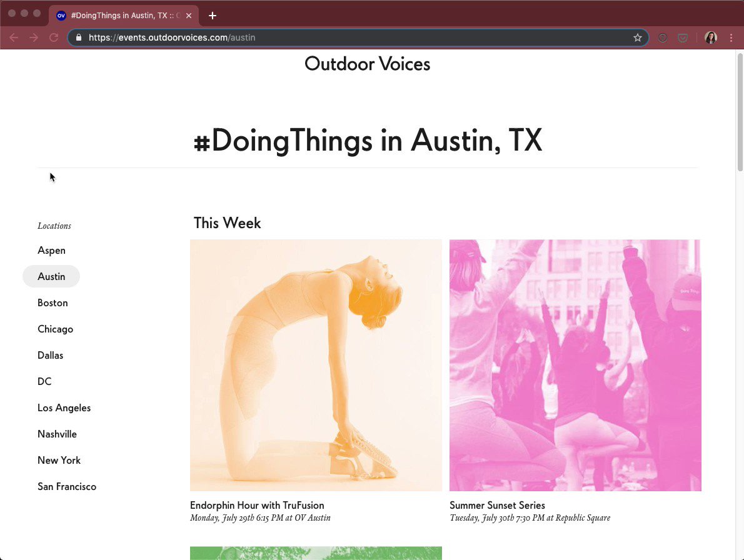This screenshot has width=744, height=560.
Task: Click 'Monday, July 29th 6:15 PM at OV Austin'
Action: point(260,517)
